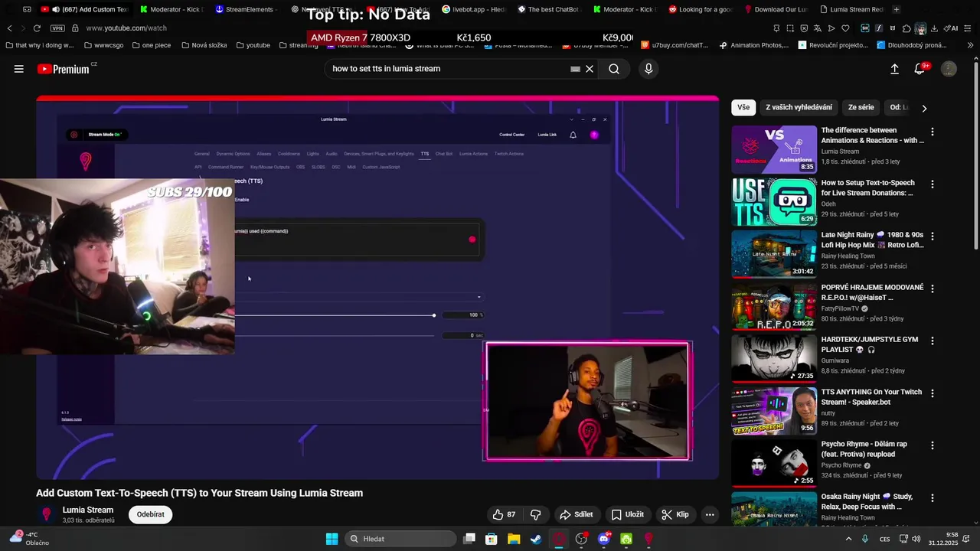980x551 pixels.
Task: Clear the YouTube search query with X
Action: [x=590, y=69]
